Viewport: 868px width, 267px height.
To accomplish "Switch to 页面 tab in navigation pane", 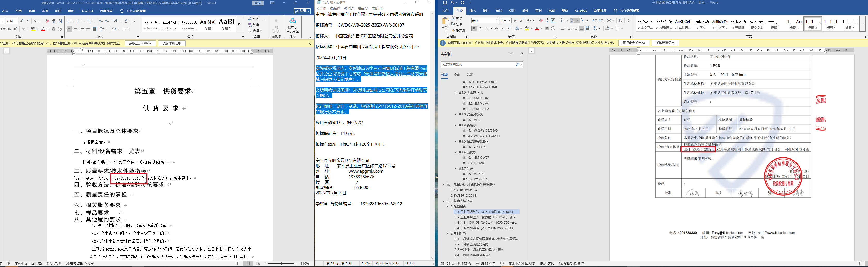I will coord(457,75).
